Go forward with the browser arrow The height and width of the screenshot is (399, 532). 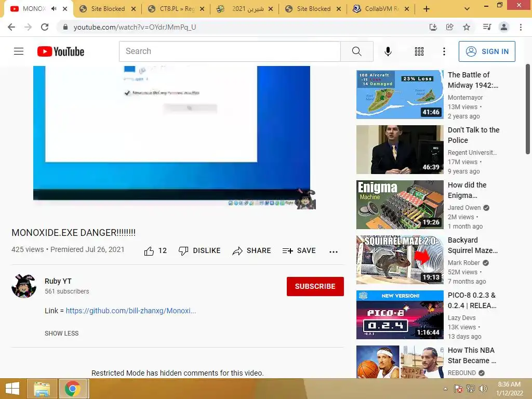28,27
